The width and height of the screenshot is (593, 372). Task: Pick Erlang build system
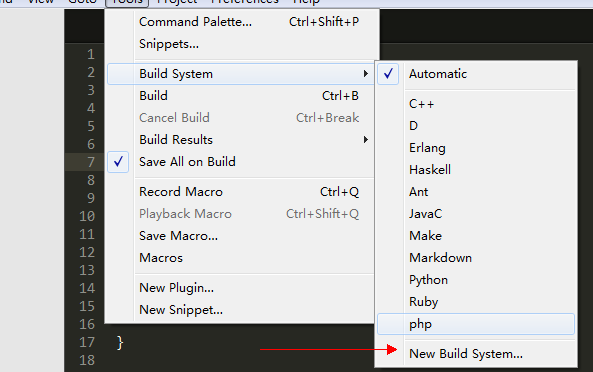click(x=476, y=148)
